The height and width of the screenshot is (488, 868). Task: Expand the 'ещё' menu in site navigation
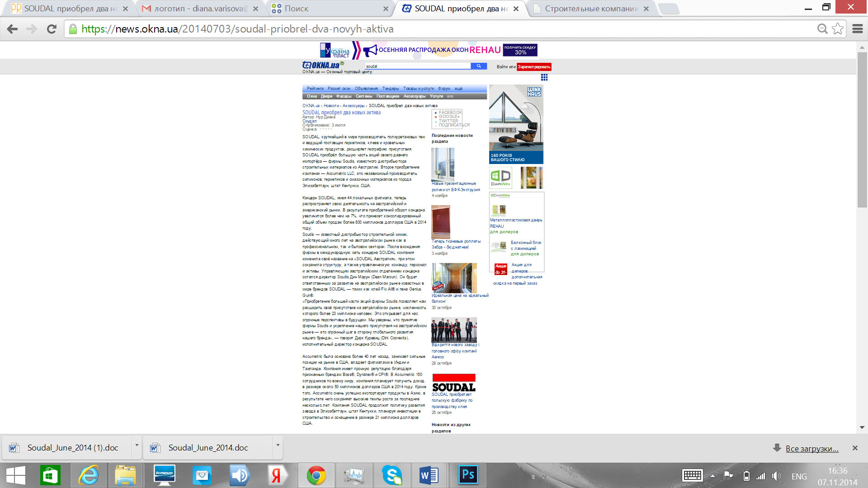point(458,89)
